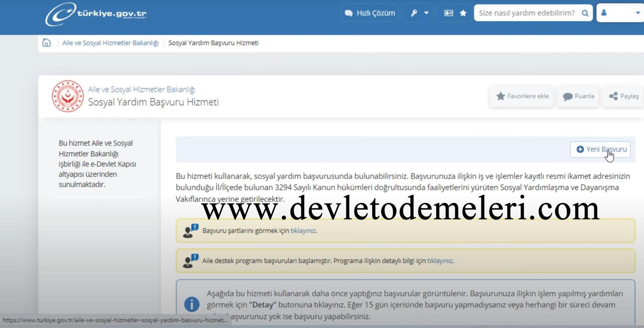Go to home via breadcrumb house icon
This screenshot has width=644, height=328.
click(x=46, y=42)
